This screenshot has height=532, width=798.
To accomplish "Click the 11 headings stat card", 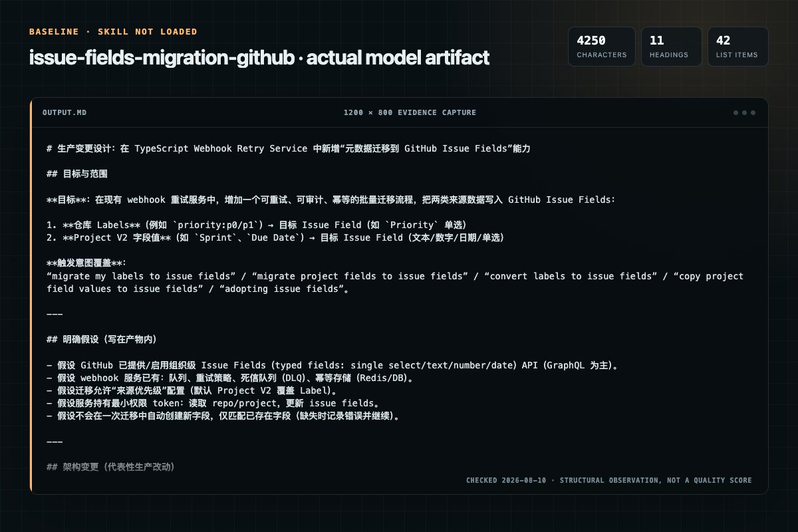I will [672, 47].
